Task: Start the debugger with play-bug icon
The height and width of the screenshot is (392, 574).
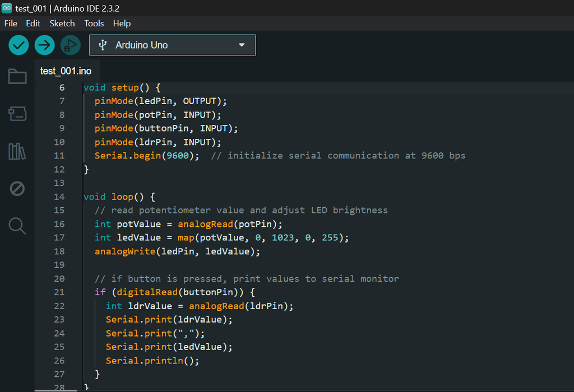Action: [71, 45]
